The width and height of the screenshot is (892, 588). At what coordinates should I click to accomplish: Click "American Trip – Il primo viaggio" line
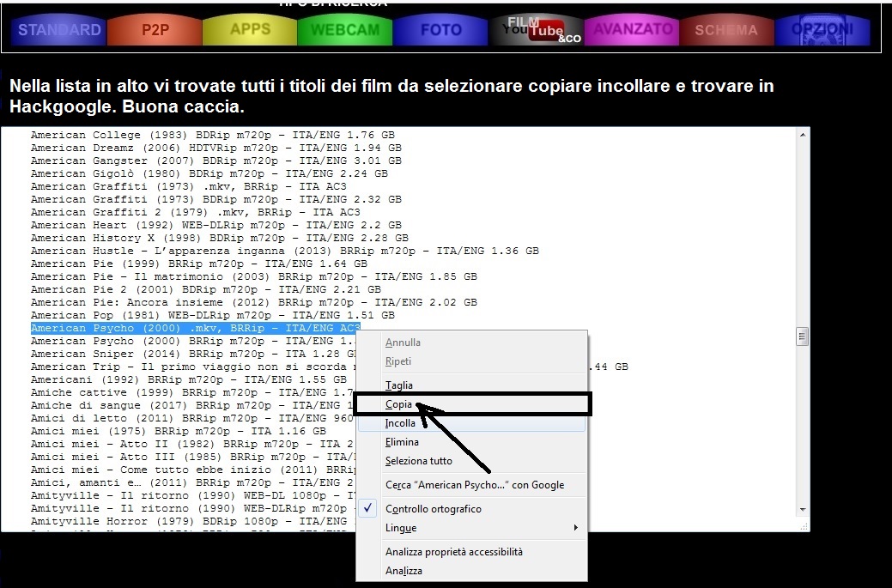click(193, 367)
